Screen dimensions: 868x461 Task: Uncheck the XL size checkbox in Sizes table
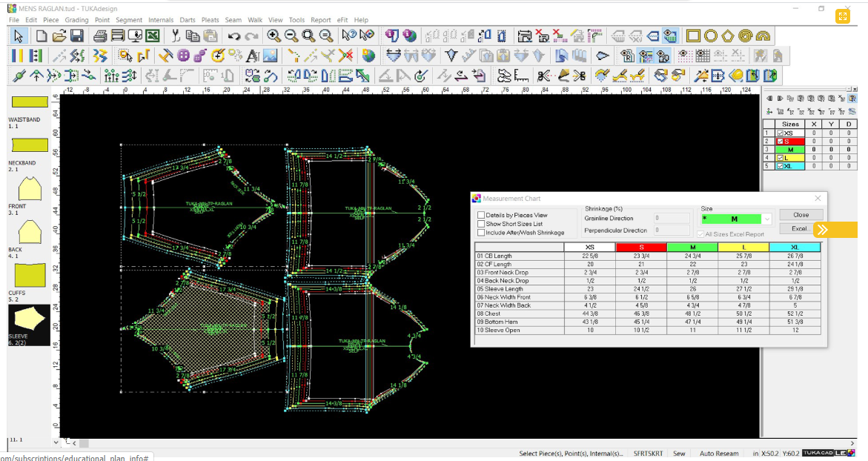click(781, 166)
